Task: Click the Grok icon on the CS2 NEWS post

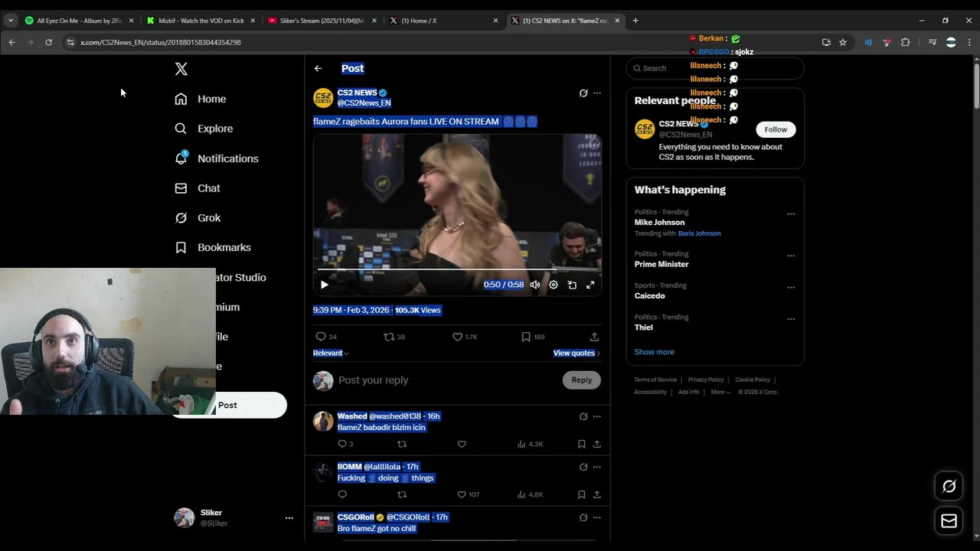Action: click(583, 93)
